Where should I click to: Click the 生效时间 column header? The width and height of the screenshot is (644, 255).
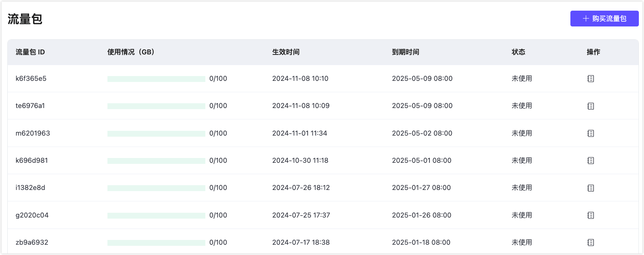(x=286, y=52)
